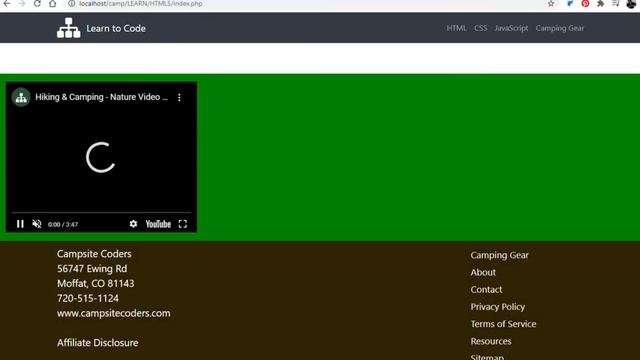Viewport: 640px width, 360px height.
Task: Reload the page with the refresh icon
Action: point(37,4)
